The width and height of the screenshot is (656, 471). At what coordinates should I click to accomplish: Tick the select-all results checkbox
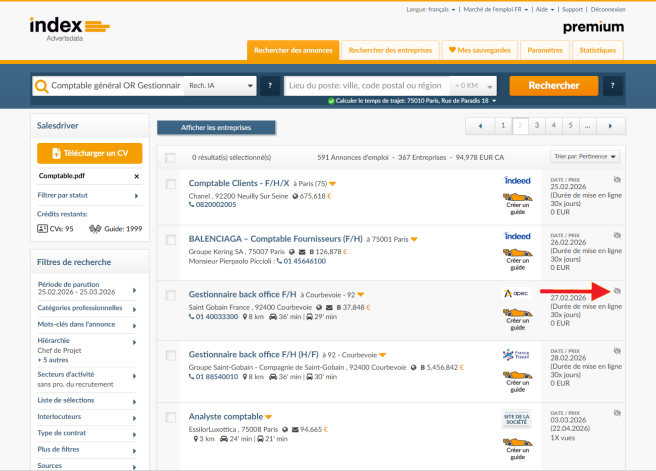(x=170, y=158)
